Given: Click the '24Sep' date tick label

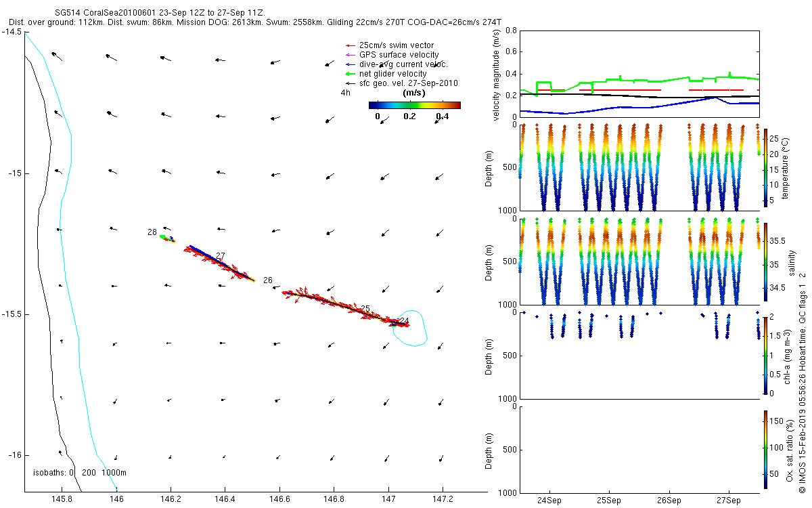Looking at the screenshot, I should (x=549, y=501).
